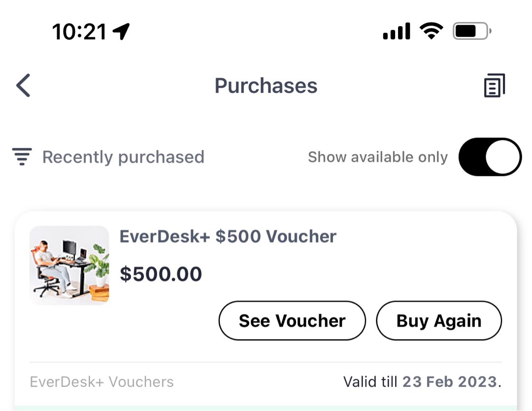Tap See Voucher for the $500 voucher
Viewport: 532px width, 411px height.
click(292, 320)
